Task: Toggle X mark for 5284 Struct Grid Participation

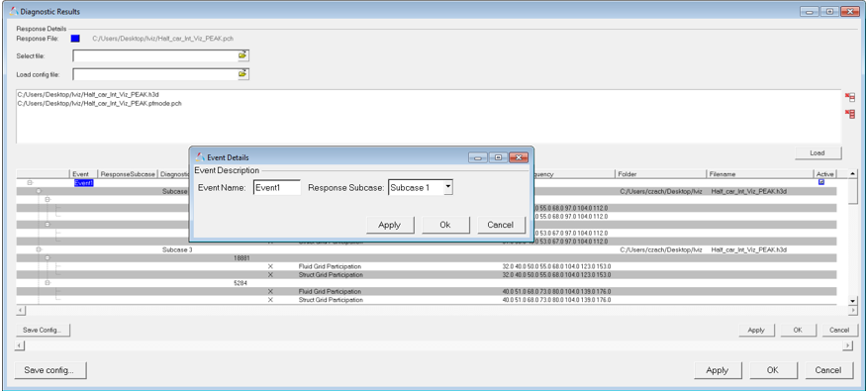Action: tap(271, 300)
